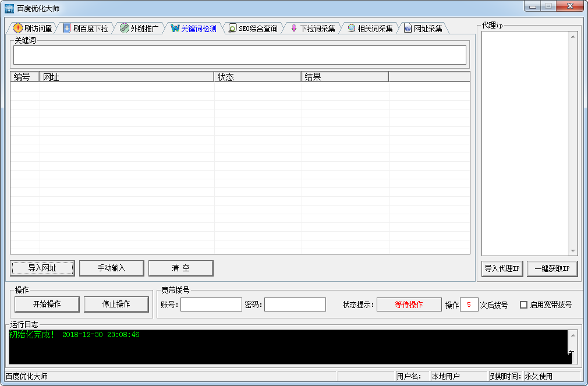Click the 等待操作 status box
Image resolution: width=588 pixels, height=386 pixels.
pyautogui.click(x=409, y=304)
